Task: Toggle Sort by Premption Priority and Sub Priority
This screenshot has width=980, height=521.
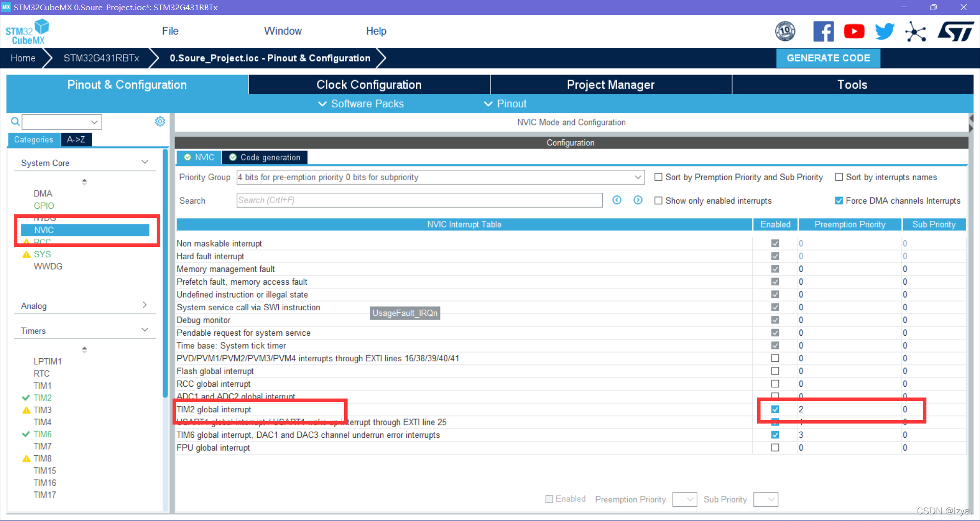Action: click(x=658, y=177)
